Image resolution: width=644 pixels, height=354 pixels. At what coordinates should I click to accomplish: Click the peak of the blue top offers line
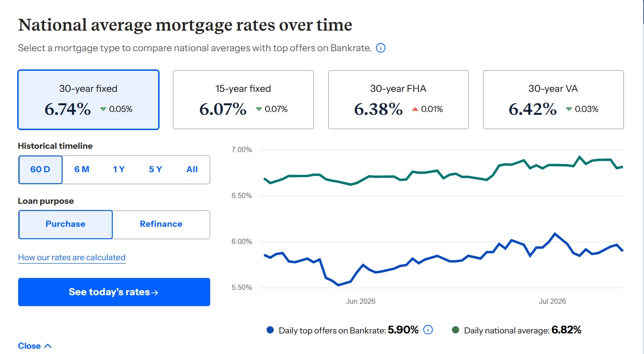tap(555, 233)
